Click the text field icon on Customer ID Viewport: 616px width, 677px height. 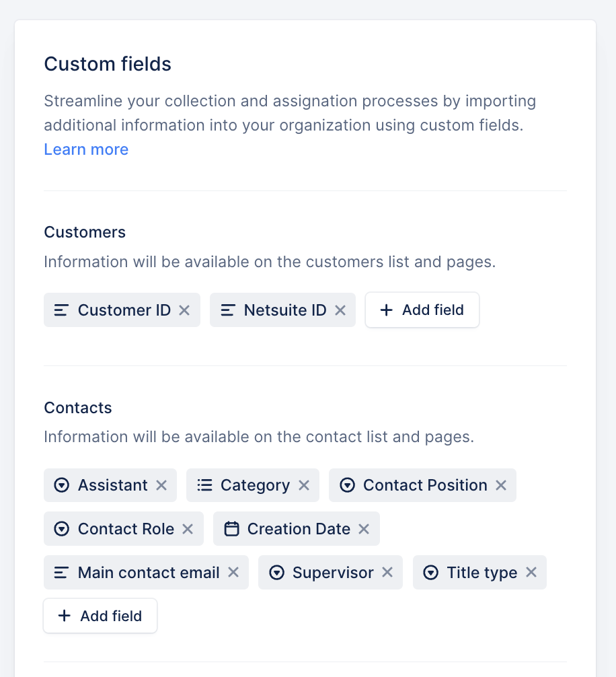[x=63, y=310]
